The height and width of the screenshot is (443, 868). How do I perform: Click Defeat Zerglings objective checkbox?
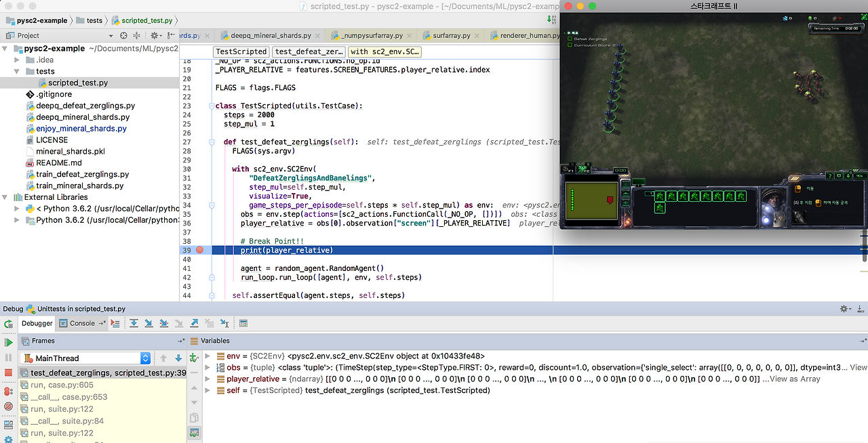(570, 39)
